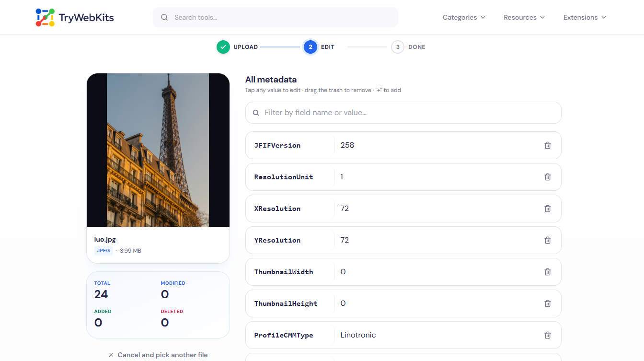This screenshot has height=361, width=644.
Task: Edit the XResolution value 72
Action: [345, 209]
